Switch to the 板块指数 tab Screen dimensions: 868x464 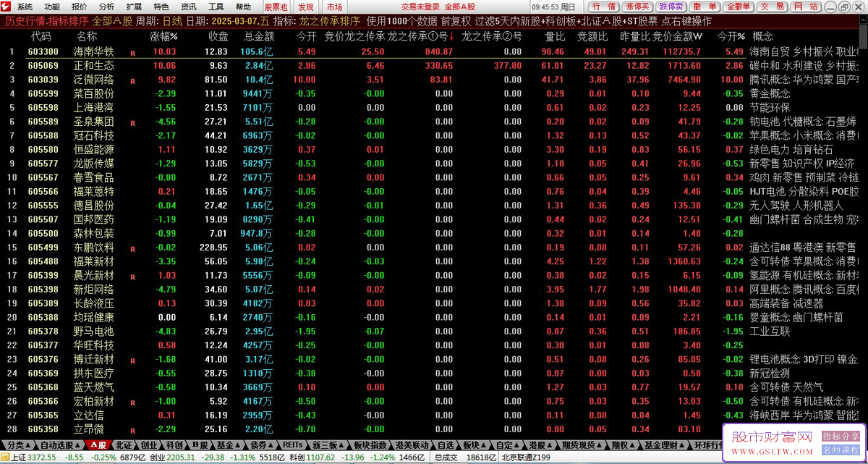371,444
